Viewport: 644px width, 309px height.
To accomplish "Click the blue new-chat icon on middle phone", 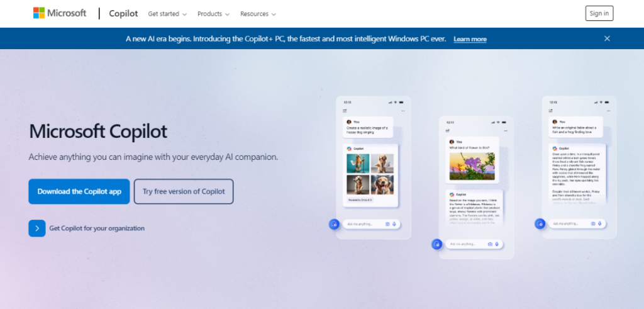I will (436, 244).
